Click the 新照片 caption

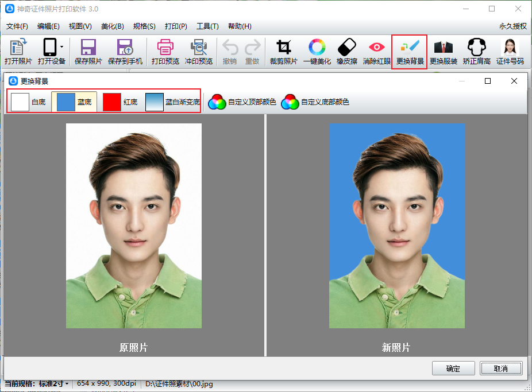coord(396,347)
